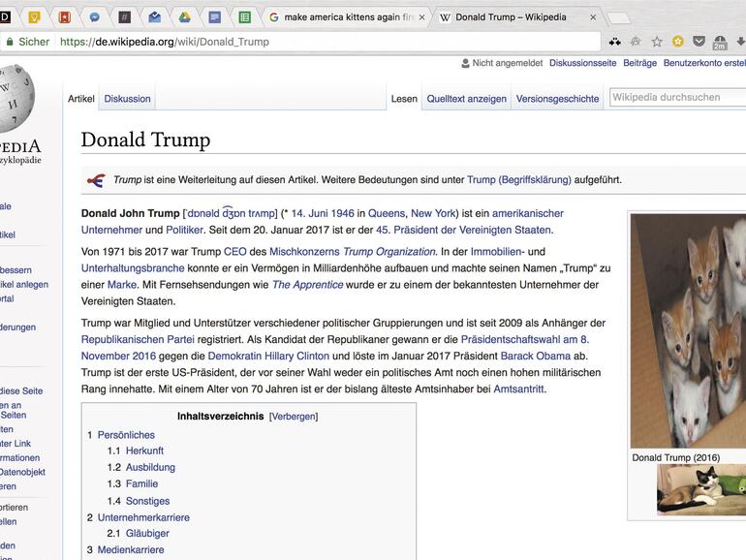The width and height of the screenshot is (746, 560).
Task: Open the Versionsgeschichte tab
Action: (x=558, y=99)
